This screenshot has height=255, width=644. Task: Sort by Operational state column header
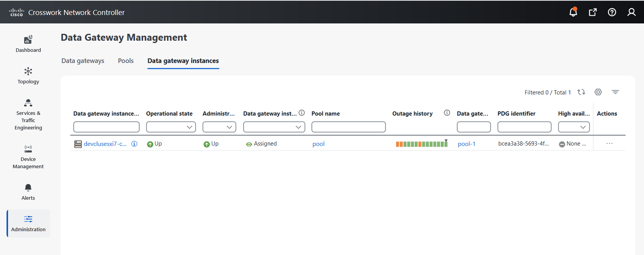click(169, 114)
